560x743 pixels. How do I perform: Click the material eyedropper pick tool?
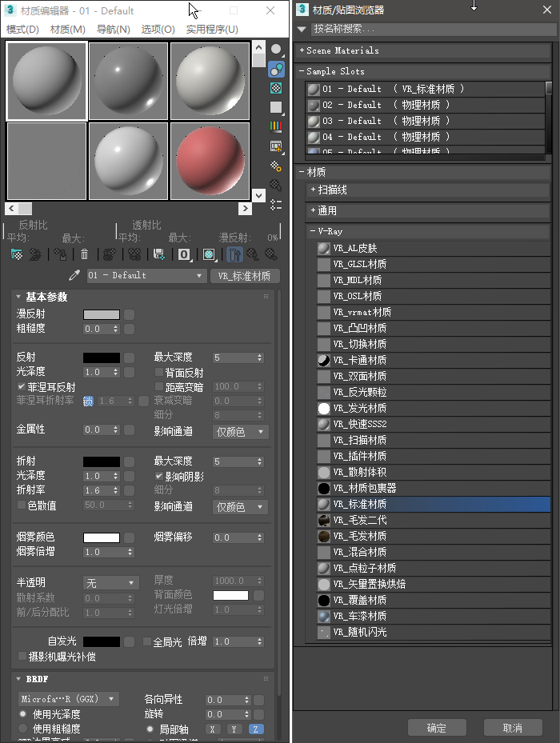click(74, 275)
